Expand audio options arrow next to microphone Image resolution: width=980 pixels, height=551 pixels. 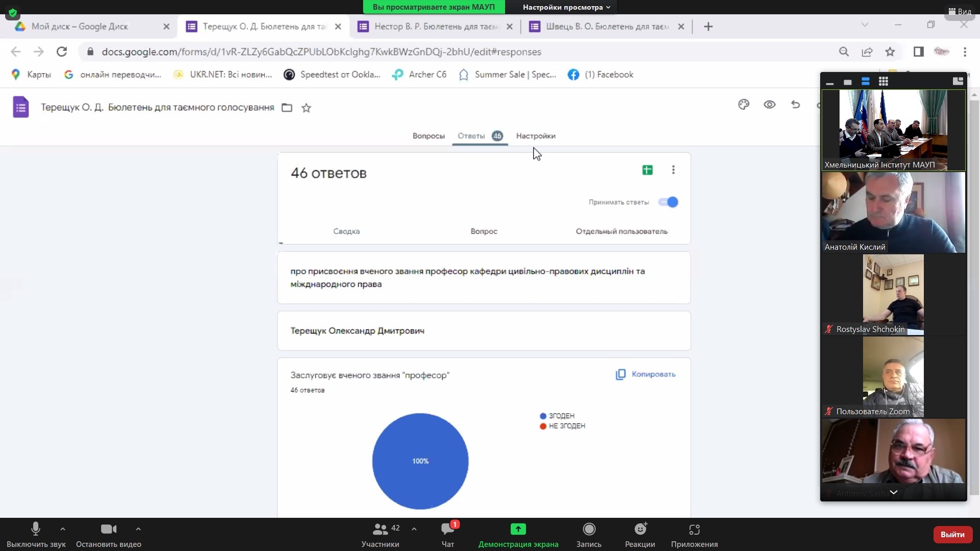[63, 529]
